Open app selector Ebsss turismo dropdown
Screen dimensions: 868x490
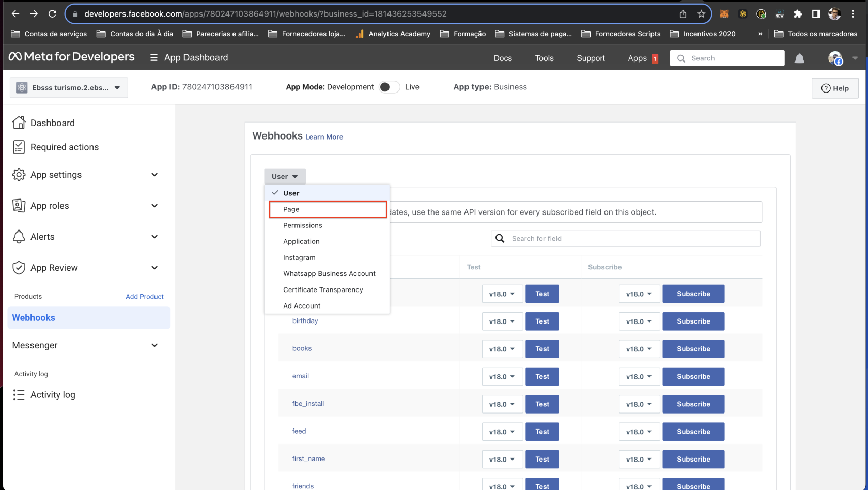coord(69,87)
